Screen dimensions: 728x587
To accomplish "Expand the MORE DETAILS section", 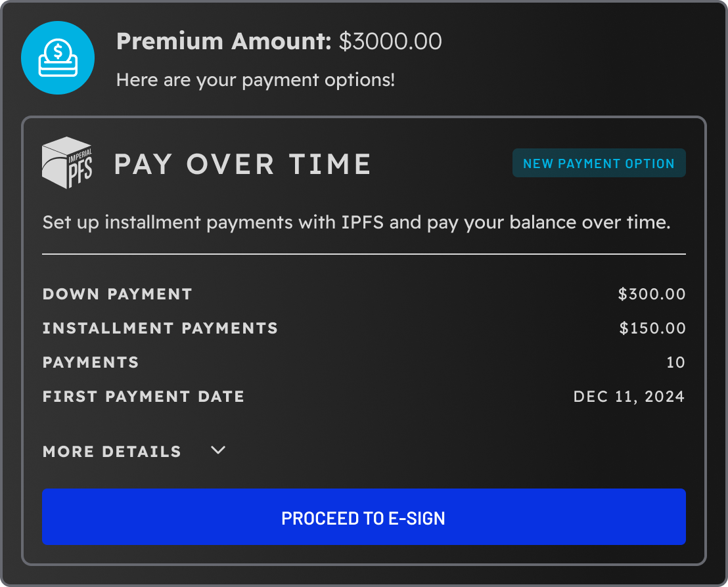I will tap(112, 451).
